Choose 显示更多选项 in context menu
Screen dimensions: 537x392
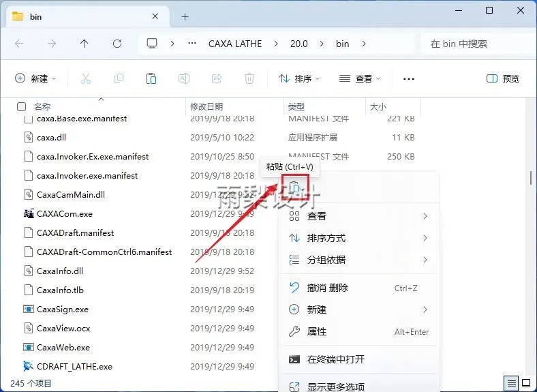coord(358,387)
